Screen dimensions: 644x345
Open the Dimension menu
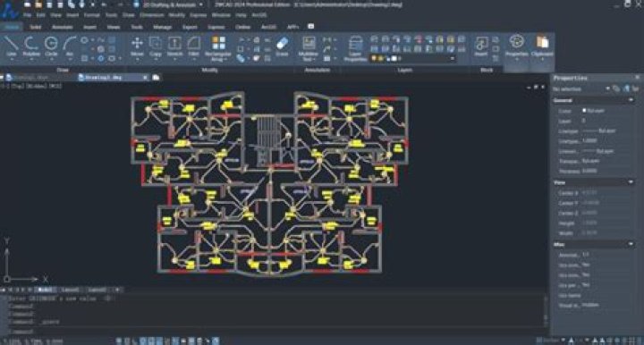[x=151, y=15]
